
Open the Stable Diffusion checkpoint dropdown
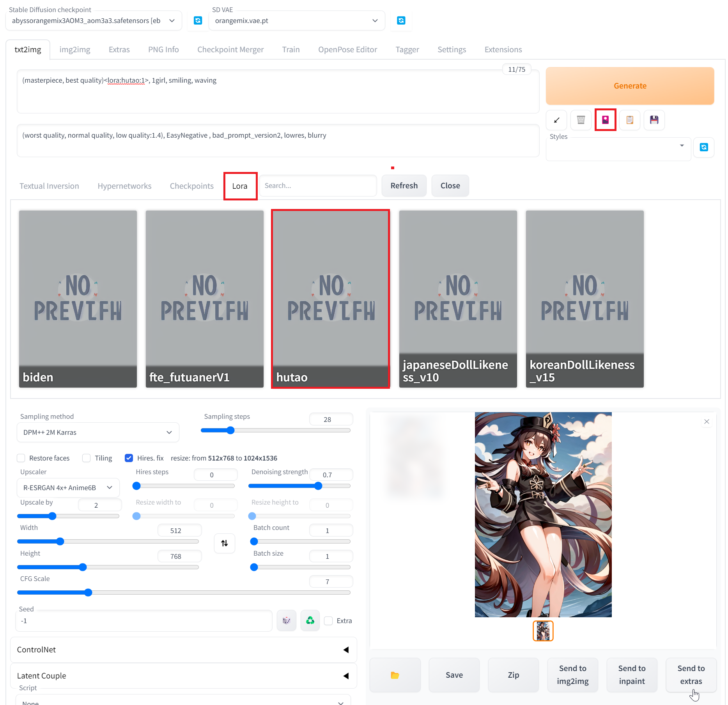point(94,21)
